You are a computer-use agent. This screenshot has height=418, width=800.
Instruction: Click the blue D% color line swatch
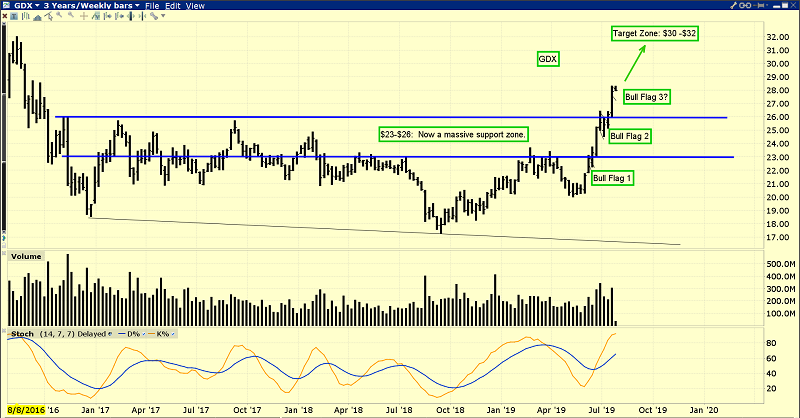(121, 333)
